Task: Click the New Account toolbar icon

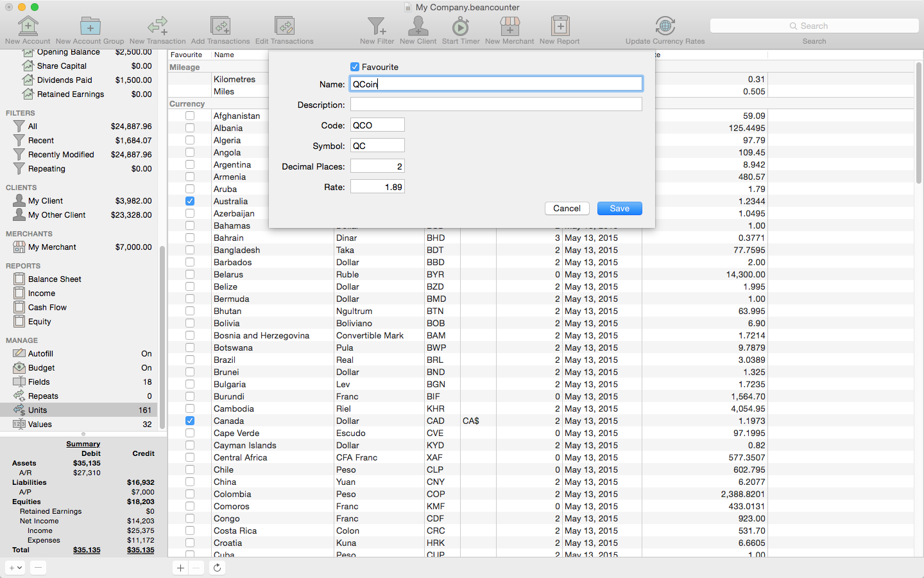Action: 28,26
